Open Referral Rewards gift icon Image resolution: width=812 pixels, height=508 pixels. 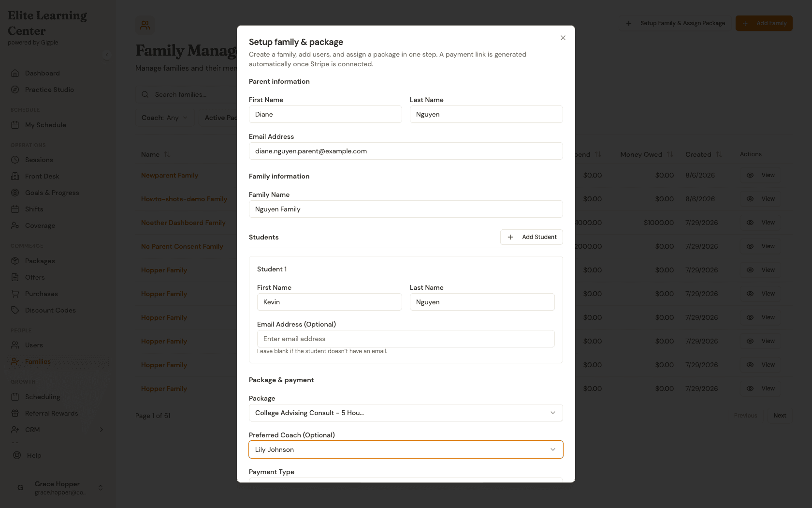(x=15, y=413)
